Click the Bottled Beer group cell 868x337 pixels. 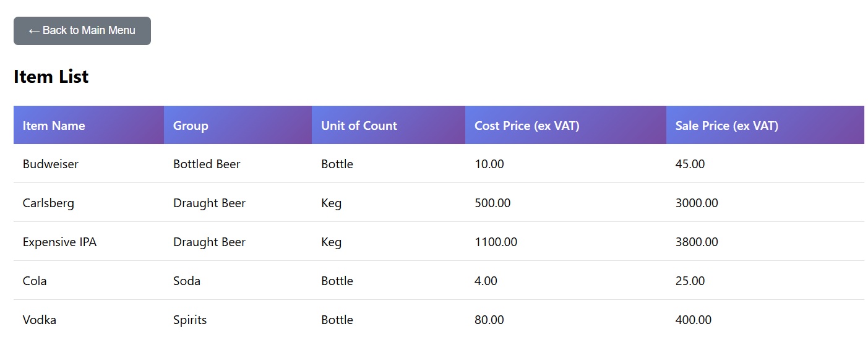(x=207, y=164)
